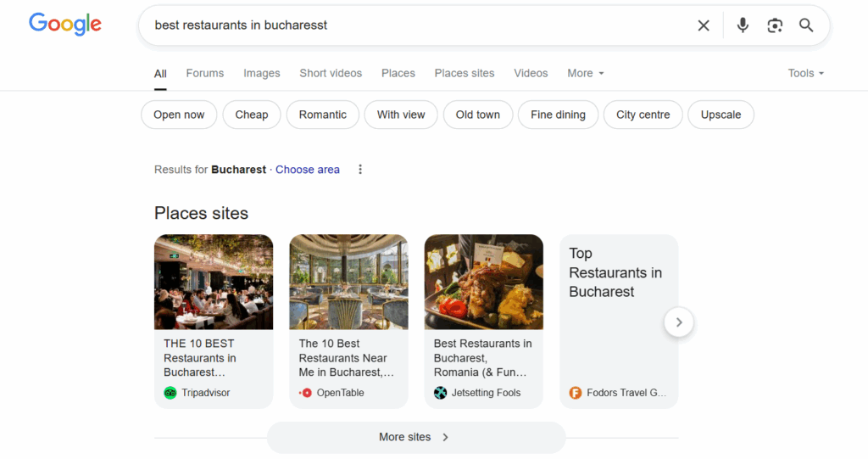Toggle the Open now filter chip
The width and height of the screenshot is (868, 459).
[179, 115]
